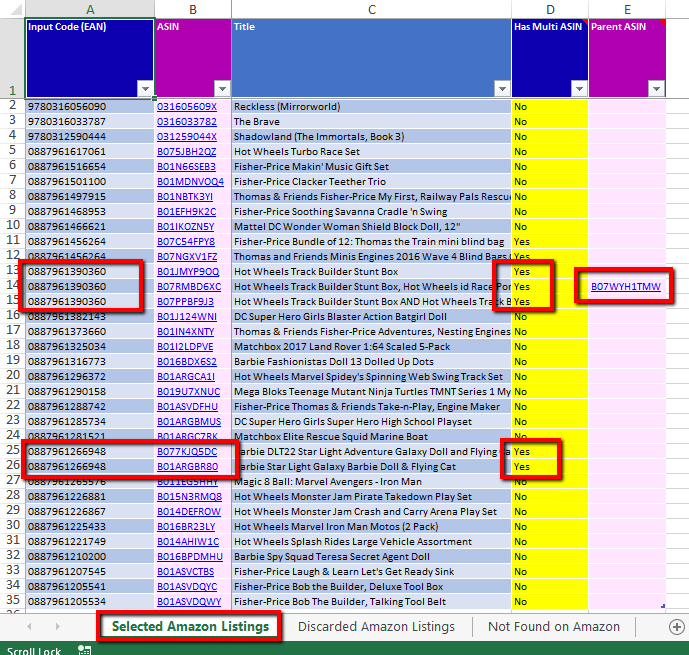Open ASIN link B01MDNVOQ4
The image size is (689, 655).
190,181
